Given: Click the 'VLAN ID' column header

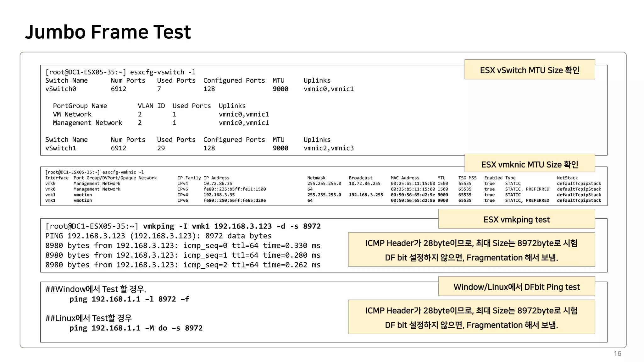Looking at the screenshot, I should point(151,106).
